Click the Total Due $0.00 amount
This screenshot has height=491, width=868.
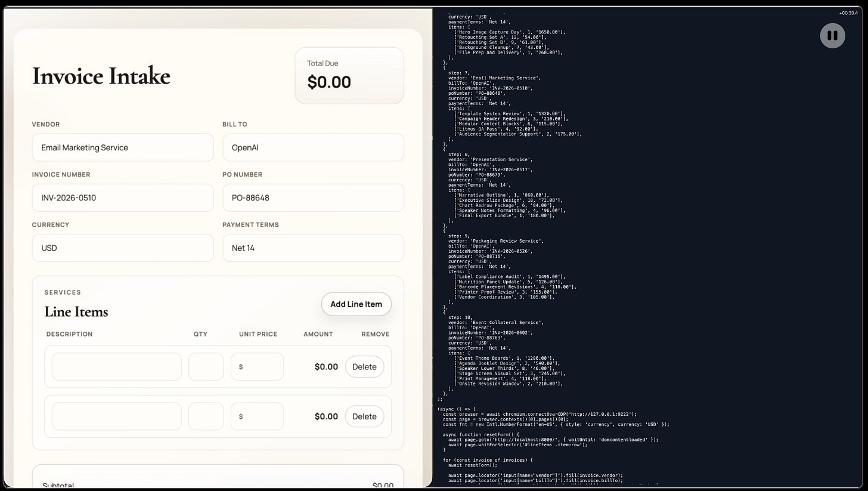click(329, 82)
